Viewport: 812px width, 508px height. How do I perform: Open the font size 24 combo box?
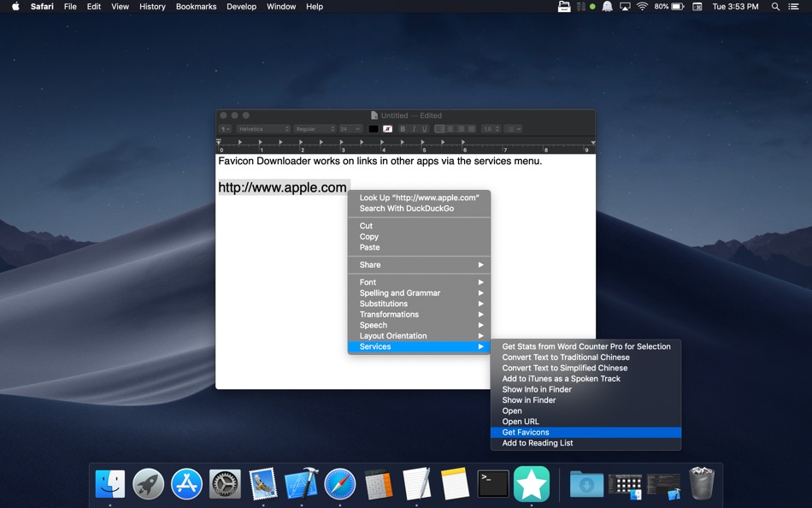click(x=350, y=128)
